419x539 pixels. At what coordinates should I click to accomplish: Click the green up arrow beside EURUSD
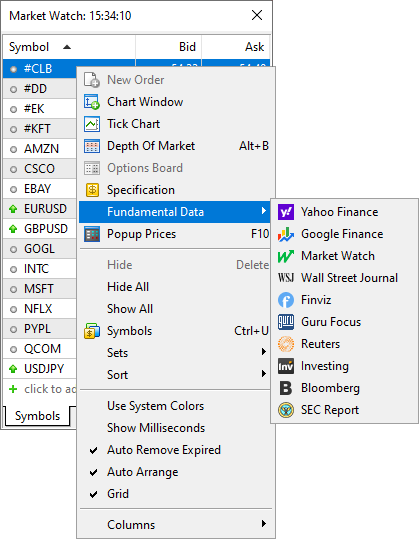(13, 209)
